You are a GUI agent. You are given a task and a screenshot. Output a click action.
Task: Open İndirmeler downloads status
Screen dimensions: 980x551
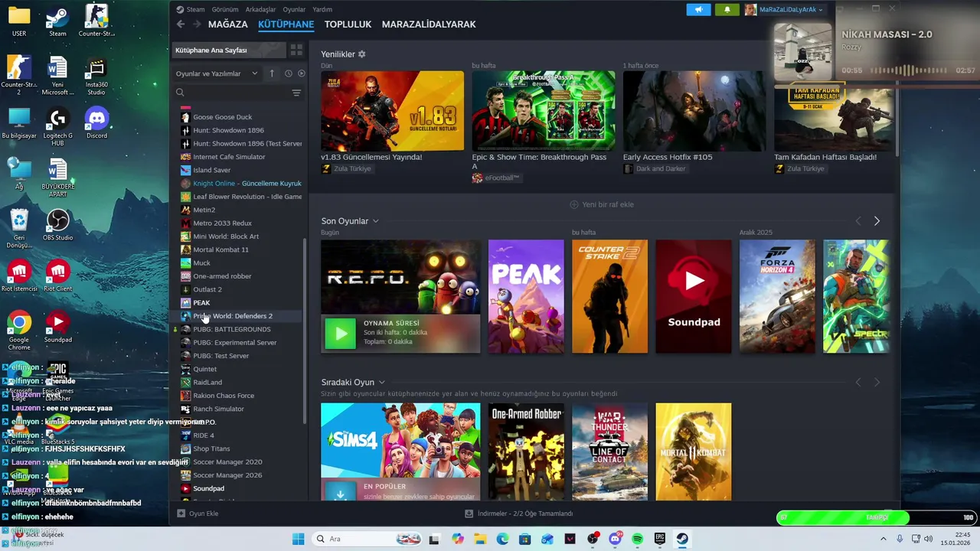[x=519, y=514]
